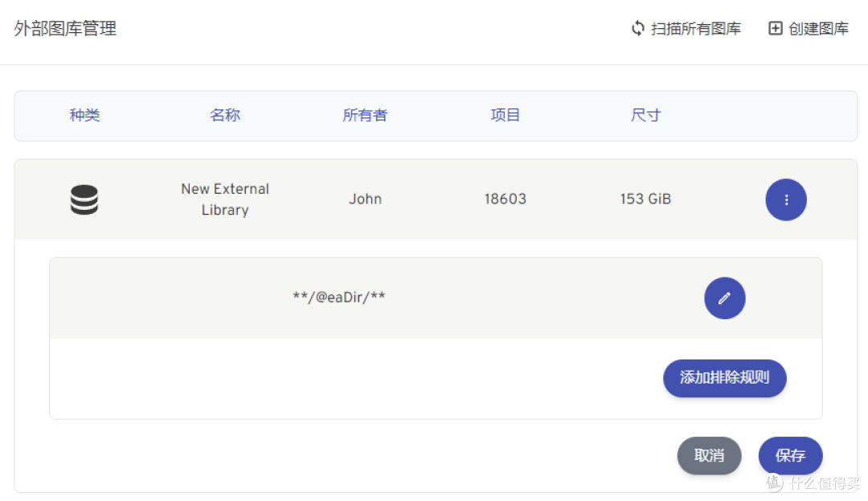868x501 pixels.
Task: Click the owner cell John
Action: click(366, 199)
